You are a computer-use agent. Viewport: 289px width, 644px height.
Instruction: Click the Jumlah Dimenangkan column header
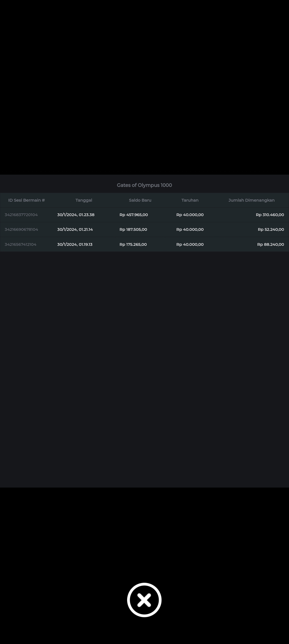pos(251,200)
